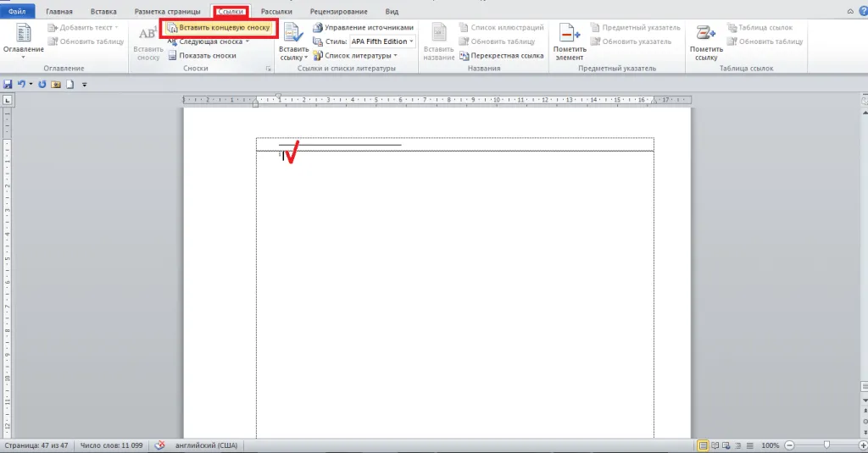The width and height of the screenshot is (868, 453).
Task: Select the Draft view button
Action: (749, 445)
